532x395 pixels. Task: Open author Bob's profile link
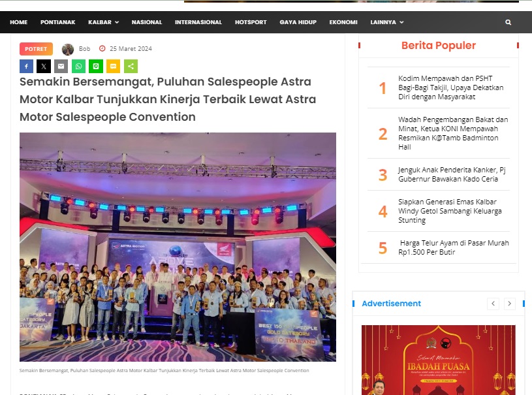coord(84,49)
